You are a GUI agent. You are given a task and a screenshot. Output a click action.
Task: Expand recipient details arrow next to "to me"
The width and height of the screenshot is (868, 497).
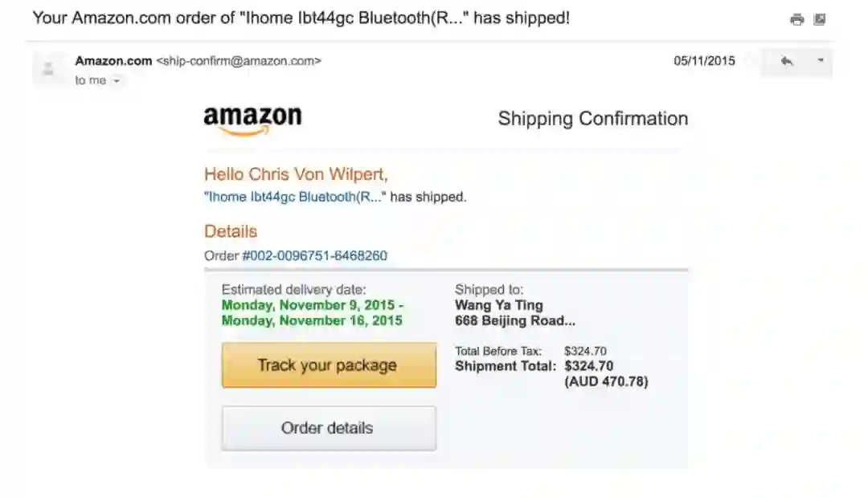click(x=117, y=81)
